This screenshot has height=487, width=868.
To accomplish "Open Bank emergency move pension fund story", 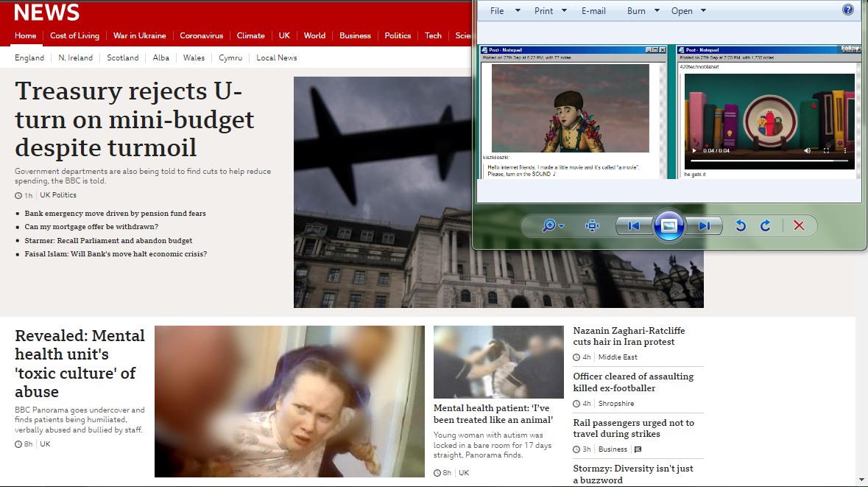I will tap(115, 214).
